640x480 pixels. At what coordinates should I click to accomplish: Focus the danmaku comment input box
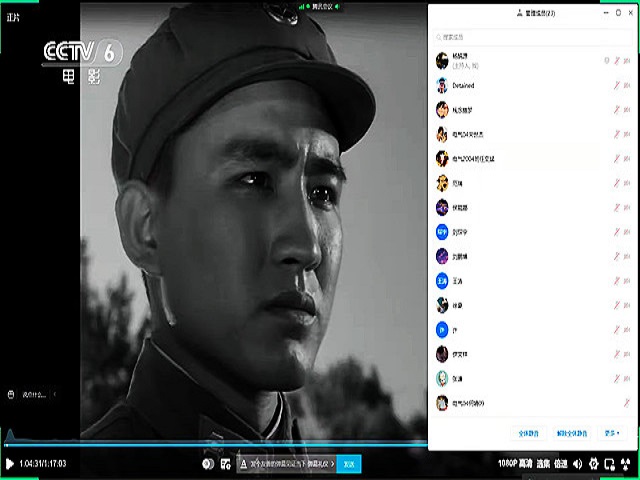point(287,464)
